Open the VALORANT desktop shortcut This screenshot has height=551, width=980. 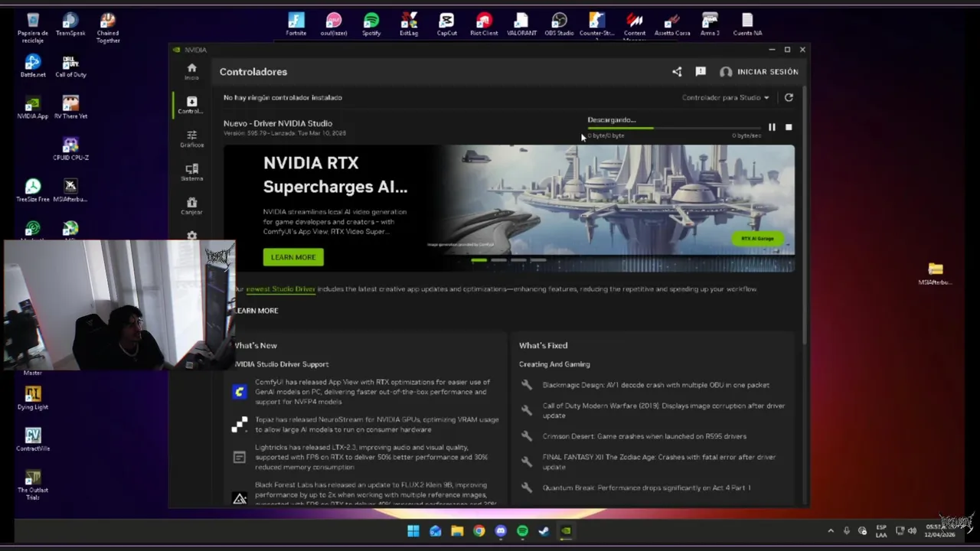pos(521,24)
